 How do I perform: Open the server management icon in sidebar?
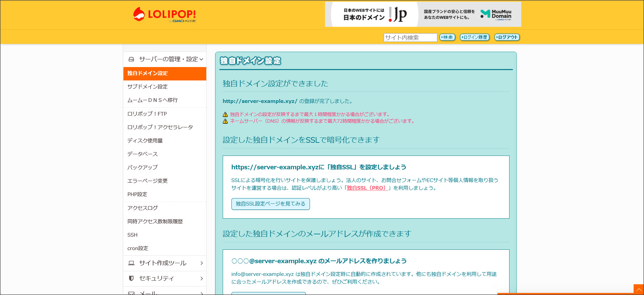131,59
